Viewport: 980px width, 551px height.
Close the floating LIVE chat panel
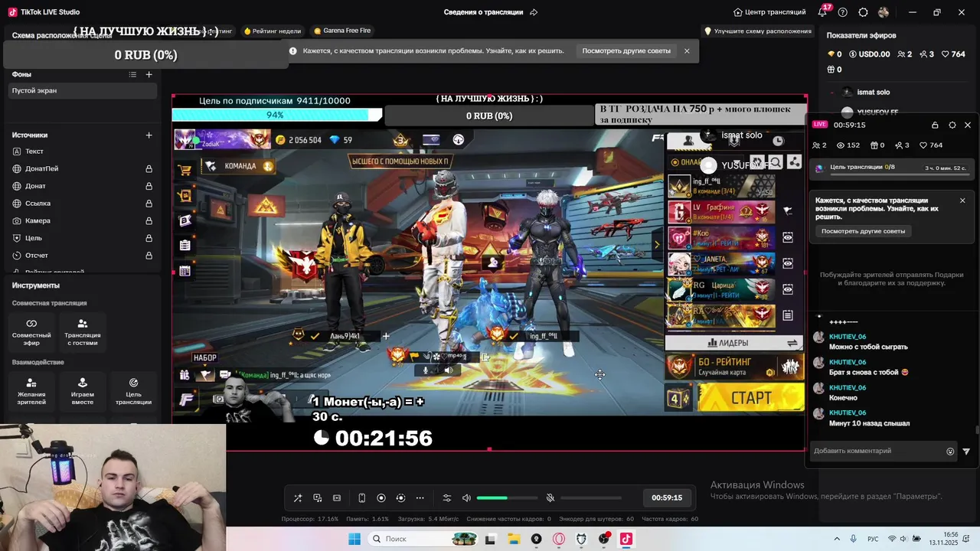[968, 125]
